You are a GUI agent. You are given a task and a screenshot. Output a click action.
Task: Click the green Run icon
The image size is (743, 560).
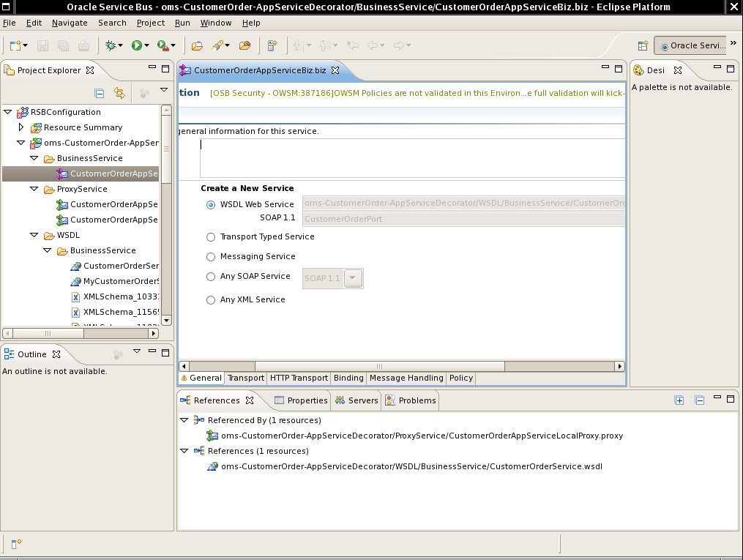[x=136, y=45]
